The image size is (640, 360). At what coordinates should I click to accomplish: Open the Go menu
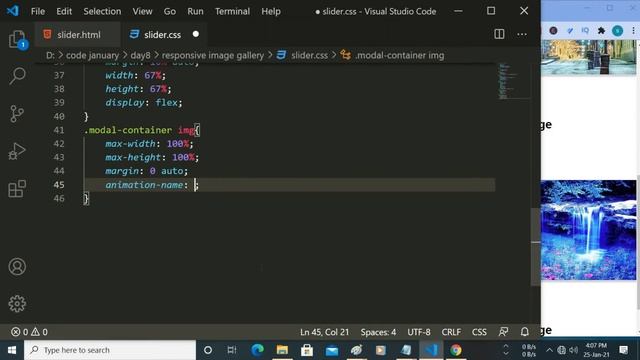tap(170, 11)
